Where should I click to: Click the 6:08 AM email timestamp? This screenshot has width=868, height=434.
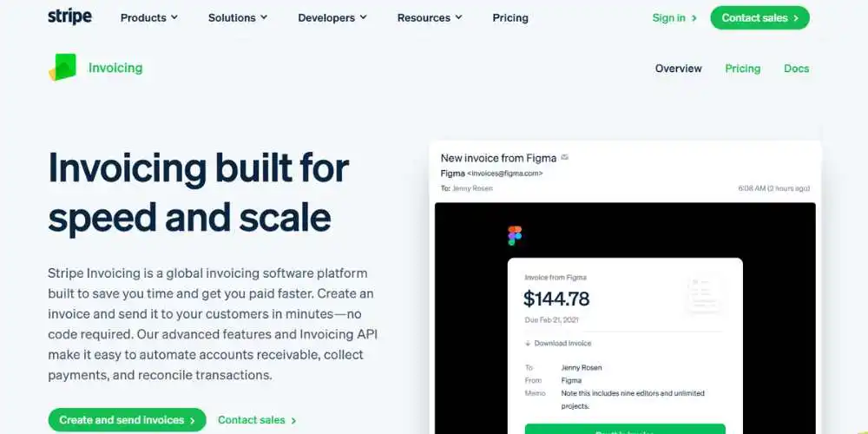[774, 188]
